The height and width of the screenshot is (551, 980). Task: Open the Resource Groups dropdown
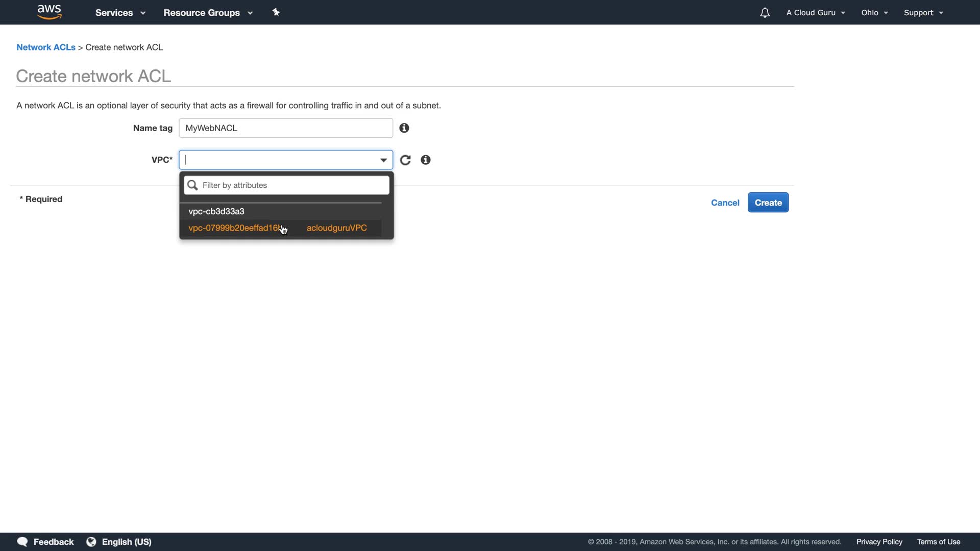208,13
